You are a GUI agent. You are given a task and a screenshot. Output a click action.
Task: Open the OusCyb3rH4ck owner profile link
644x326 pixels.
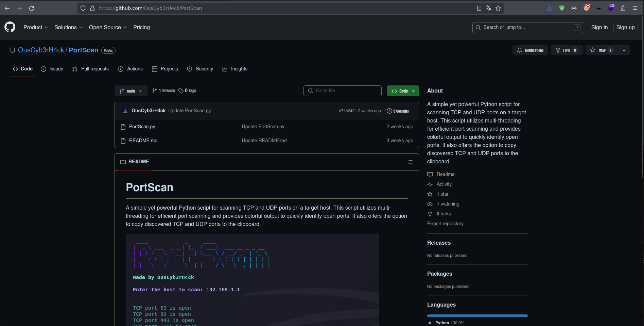click(41, 50)
